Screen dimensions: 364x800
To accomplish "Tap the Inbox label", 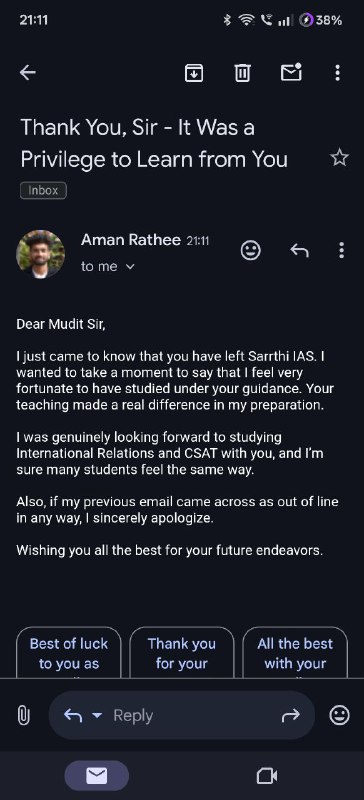I will (43, 191).
